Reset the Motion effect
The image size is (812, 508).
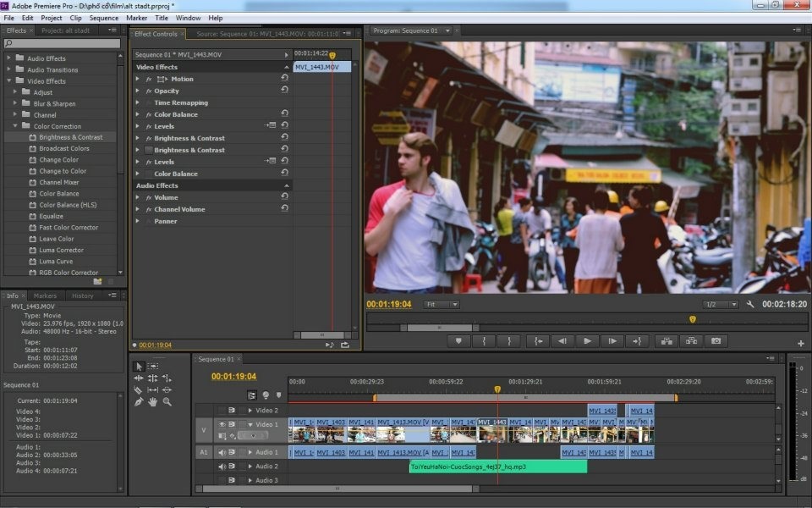(x=284, y=78)
